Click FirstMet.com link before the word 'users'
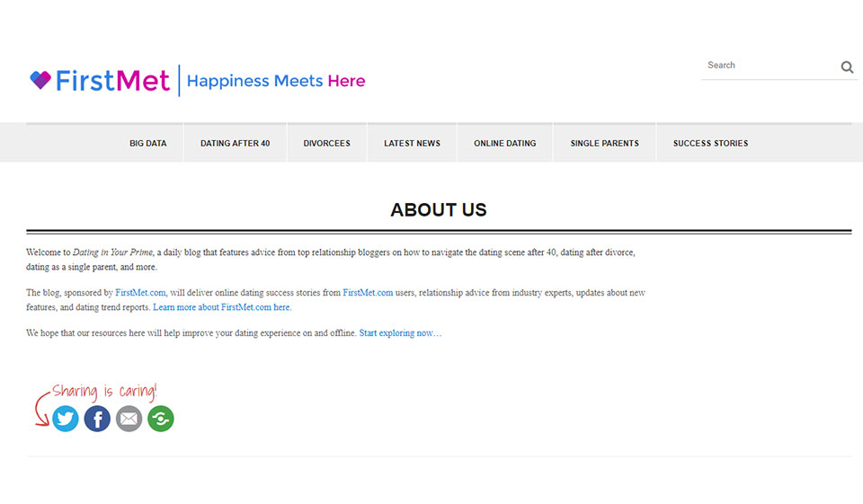This screenshot has height=504, width=863. [x=368, y=293]
